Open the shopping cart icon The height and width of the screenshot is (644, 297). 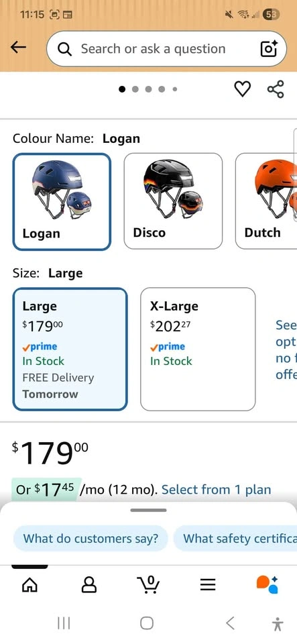[x=149, y=584]
